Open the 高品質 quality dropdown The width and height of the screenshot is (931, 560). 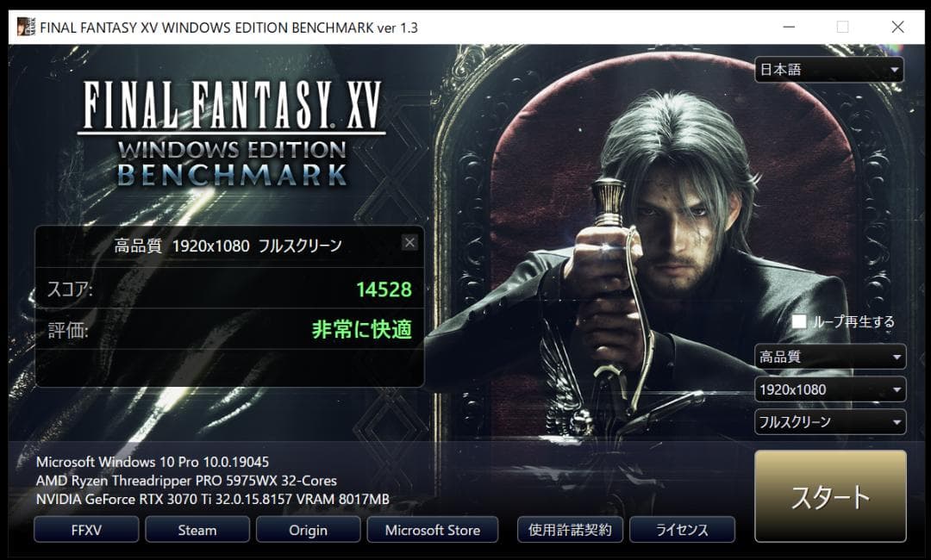pyautogui.click(x=830, y=357)
